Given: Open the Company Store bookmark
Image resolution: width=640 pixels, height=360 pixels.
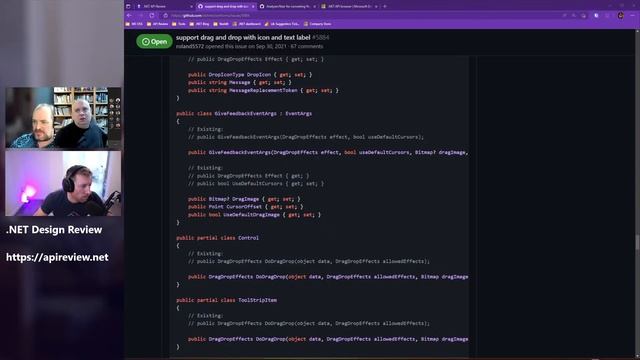Looking at the screenshot, I should [x=318, y=24].
